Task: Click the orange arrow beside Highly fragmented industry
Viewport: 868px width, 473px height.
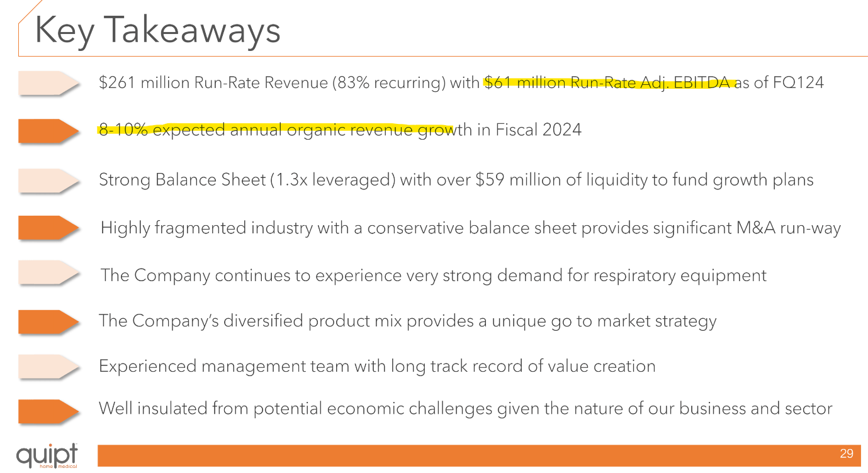Action: (48, 228)
